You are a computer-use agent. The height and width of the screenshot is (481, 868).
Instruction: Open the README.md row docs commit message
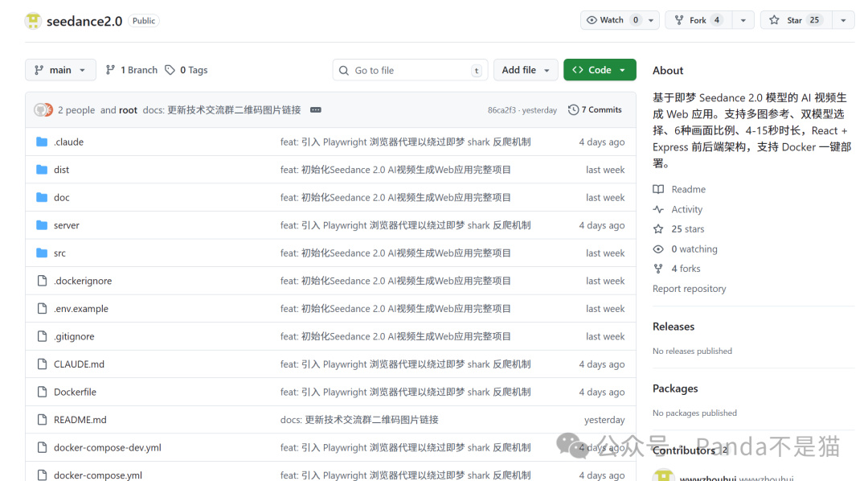[x=359, y=420]
